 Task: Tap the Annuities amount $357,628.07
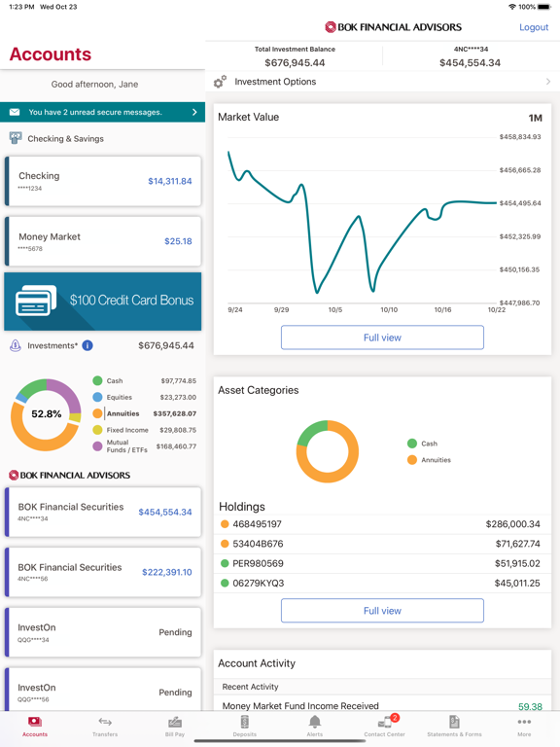click(175, 413)
